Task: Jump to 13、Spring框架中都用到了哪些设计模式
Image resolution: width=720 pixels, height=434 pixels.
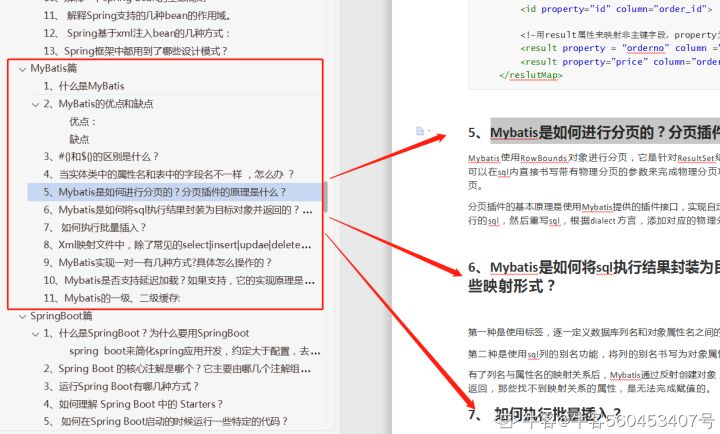Action: [135, 51]
